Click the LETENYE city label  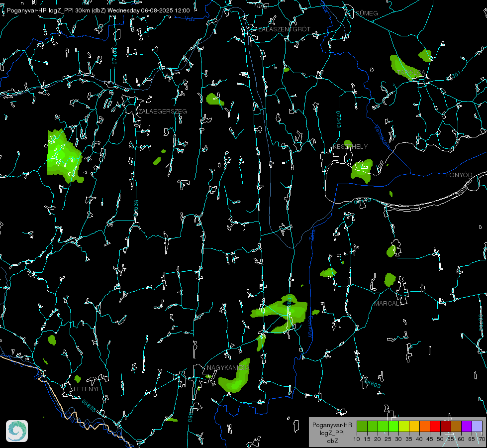coord(87,389)
